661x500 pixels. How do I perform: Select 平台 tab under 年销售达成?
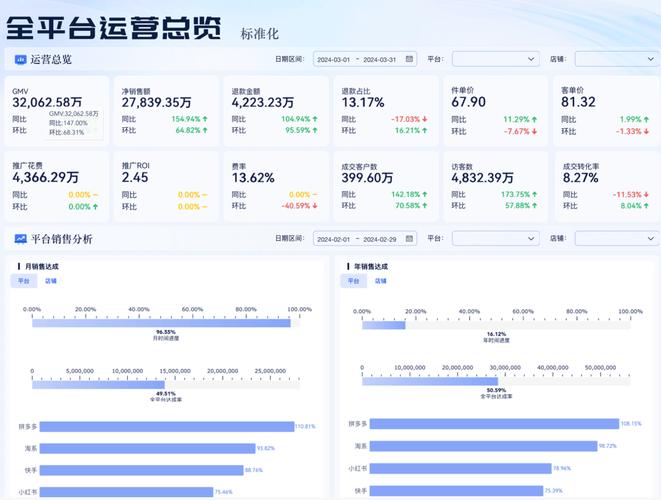pyautogui.click(x=353, y=281)
